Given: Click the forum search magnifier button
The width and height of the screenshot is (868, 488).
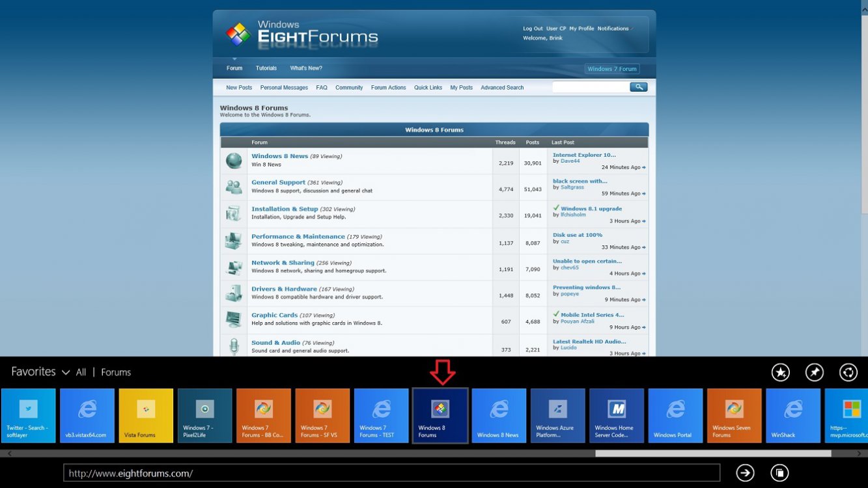Looking at the screenshot, I should [x=638, y=87].
